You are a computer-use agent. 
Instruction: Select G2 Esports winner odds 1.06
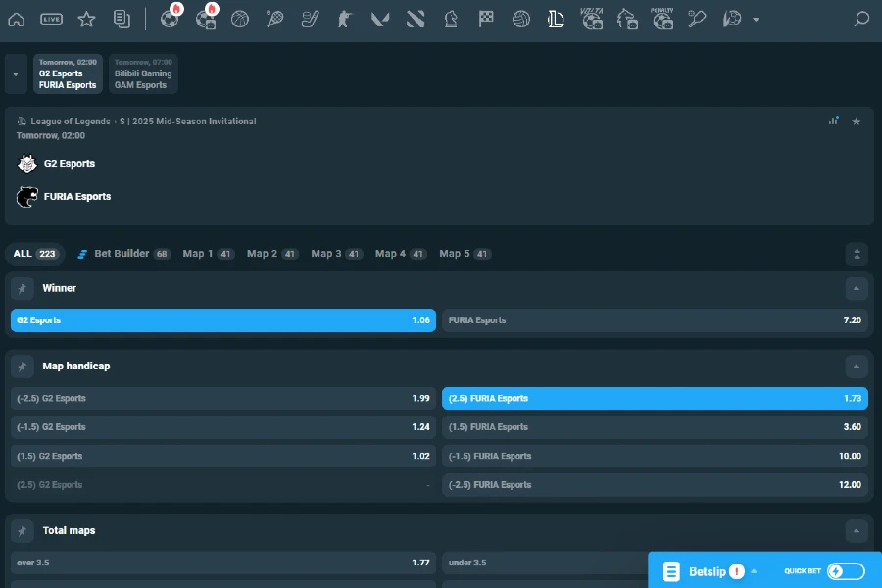point(221,320)
